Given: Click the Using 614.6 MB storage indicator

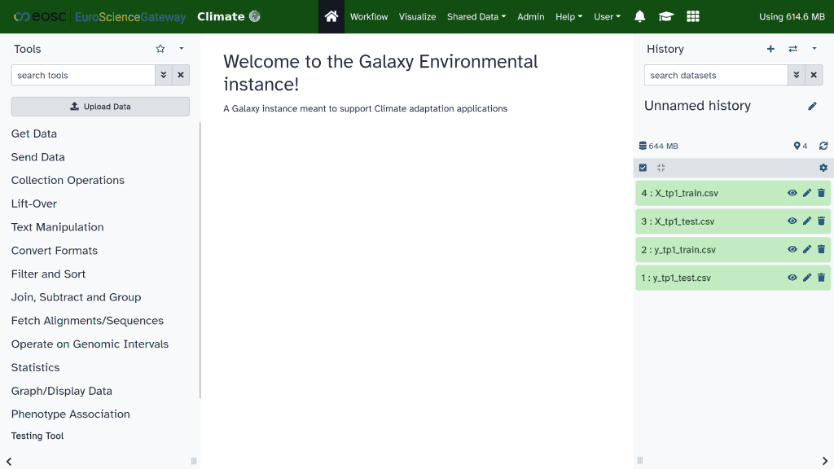Looking at the screenshot, I should [792, 16].
